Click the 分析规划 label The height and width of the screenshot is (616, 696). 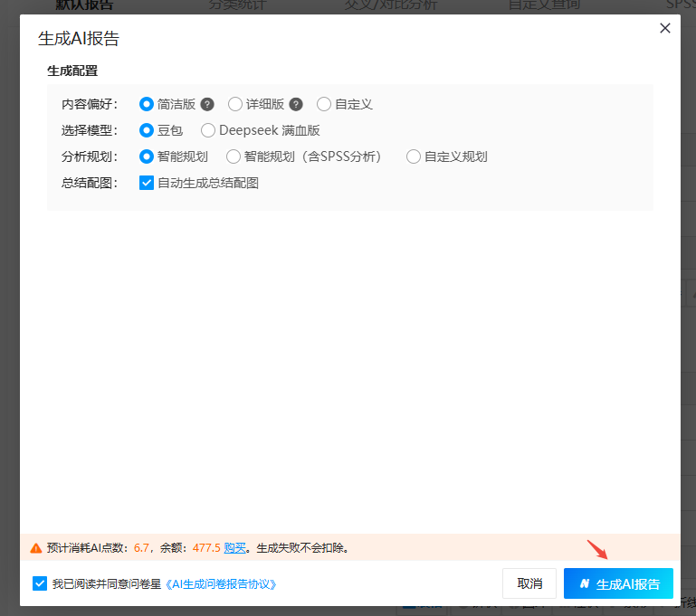point(90,156)
